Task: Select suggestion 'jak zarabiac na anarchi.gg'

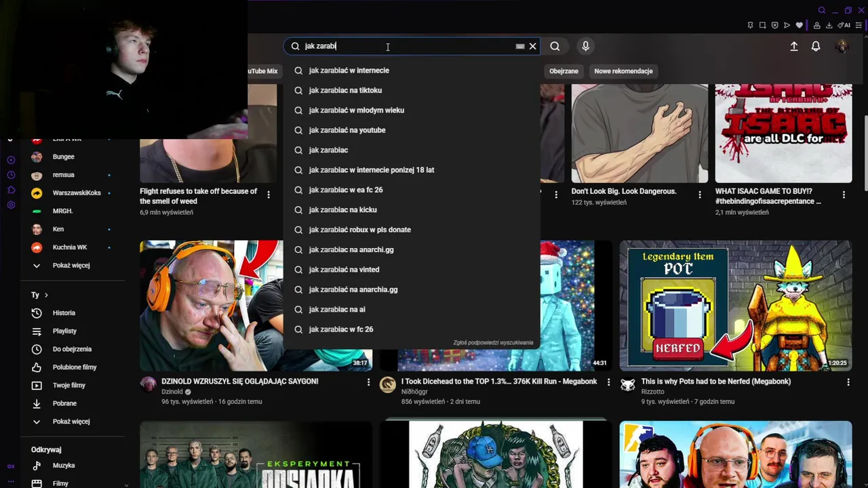Action: [412, 249]
